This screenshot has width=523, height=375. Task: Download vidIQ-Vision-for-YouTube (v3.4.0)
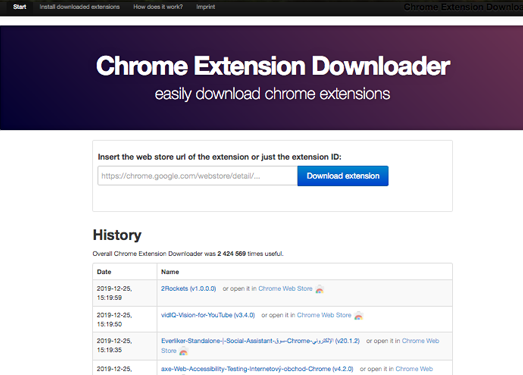(x=208, y=315)
